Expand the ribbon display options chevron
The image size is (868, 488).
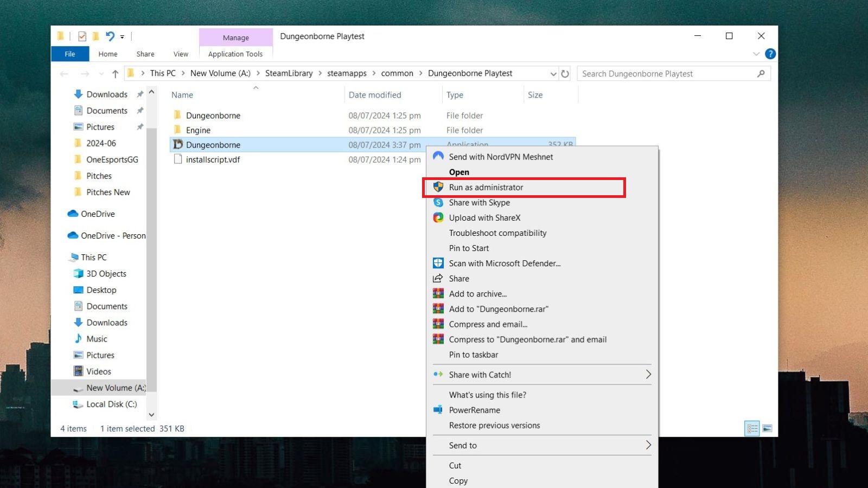click(757, 54)
